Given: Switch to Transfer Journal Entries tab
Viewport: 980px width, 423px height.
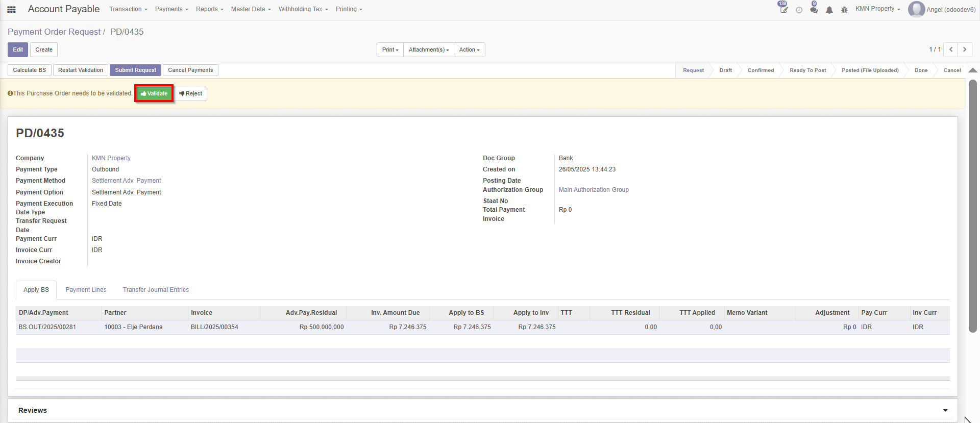Looking at the screenshot, I should 156,290.
